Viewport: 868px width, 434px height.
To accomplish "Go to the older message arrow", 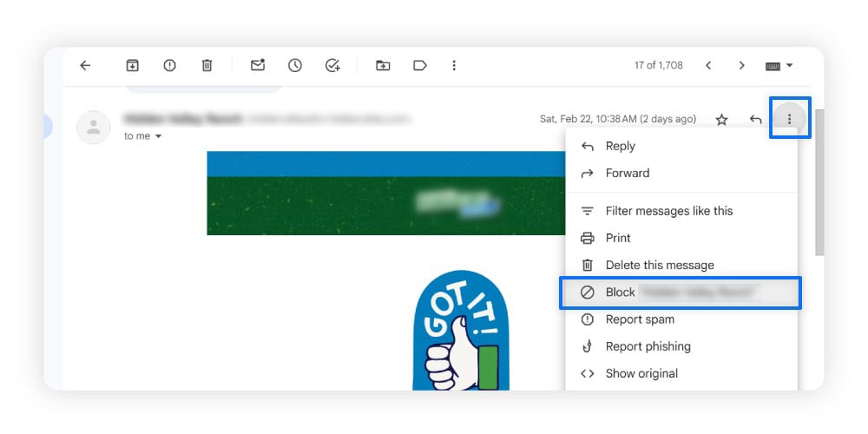I will coord(741,66).
